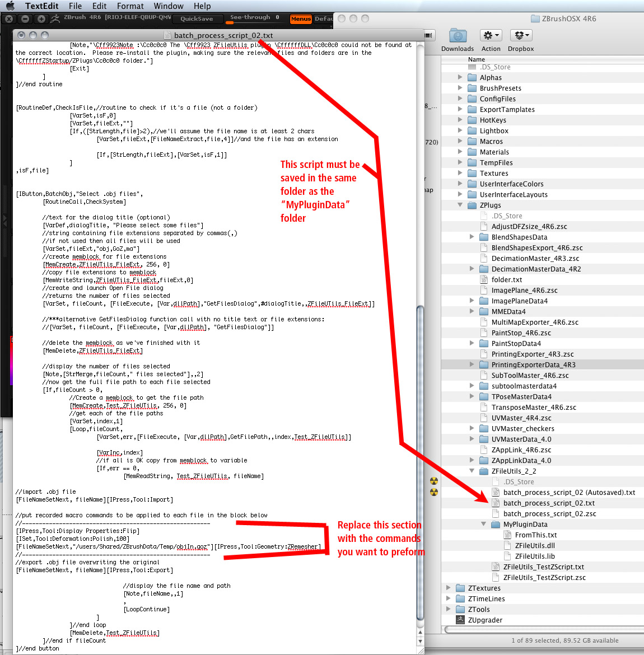Image resolution: width=644 pixels, height=655 pixels.
Task: Select FromThis.txt document icon
Action: pos(507,535)
